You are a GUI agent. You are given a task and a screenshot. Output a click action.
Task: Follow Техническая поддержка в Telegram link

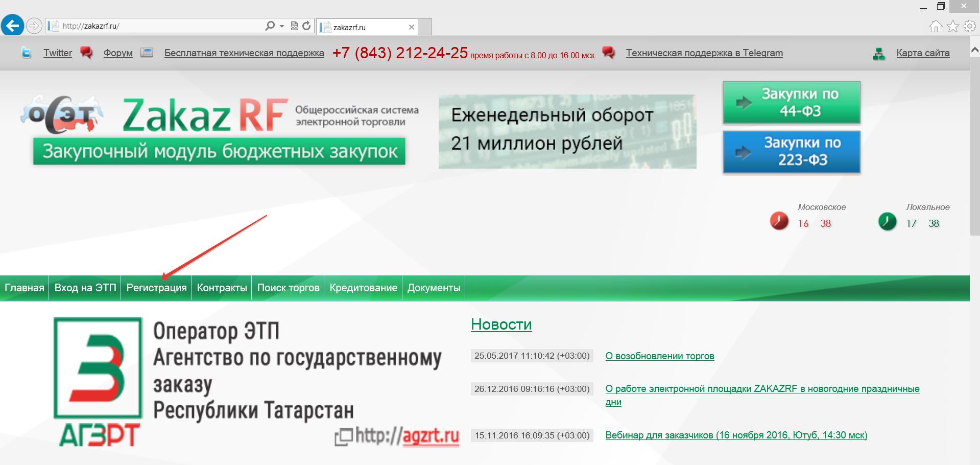[704, 53]
